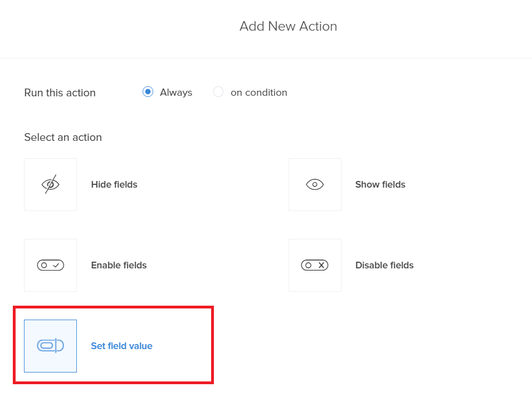Click the "Select an action" heading
The width and height of the screenshot is (532, 397).
coord(63,137)
